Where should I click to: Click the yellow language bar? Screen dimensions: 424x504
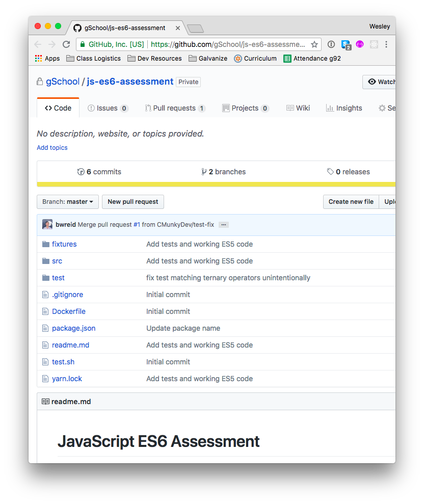[x=216, y=184]
